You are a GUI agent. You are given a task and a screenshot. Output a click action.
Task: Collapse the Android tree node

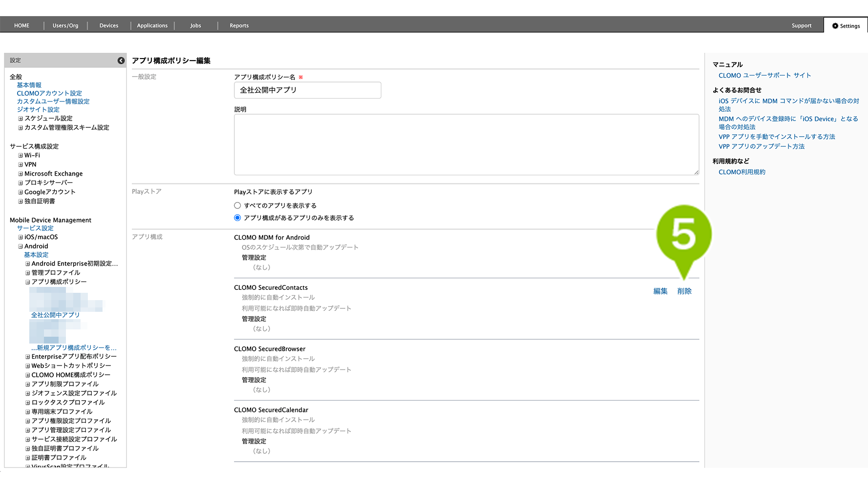[x=21, y=246]
